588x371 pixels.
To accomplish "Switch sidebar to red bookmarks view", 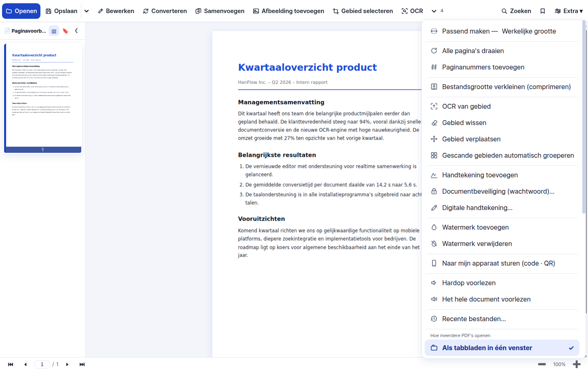I will [65, 31].
